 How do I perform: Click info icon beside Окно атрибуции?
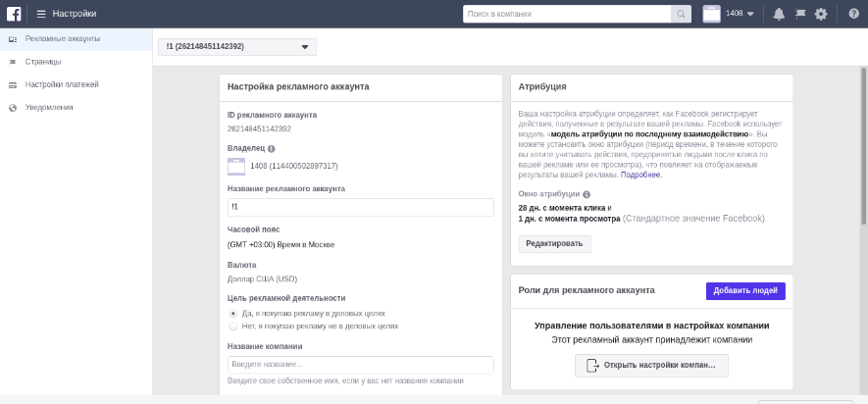587,194
